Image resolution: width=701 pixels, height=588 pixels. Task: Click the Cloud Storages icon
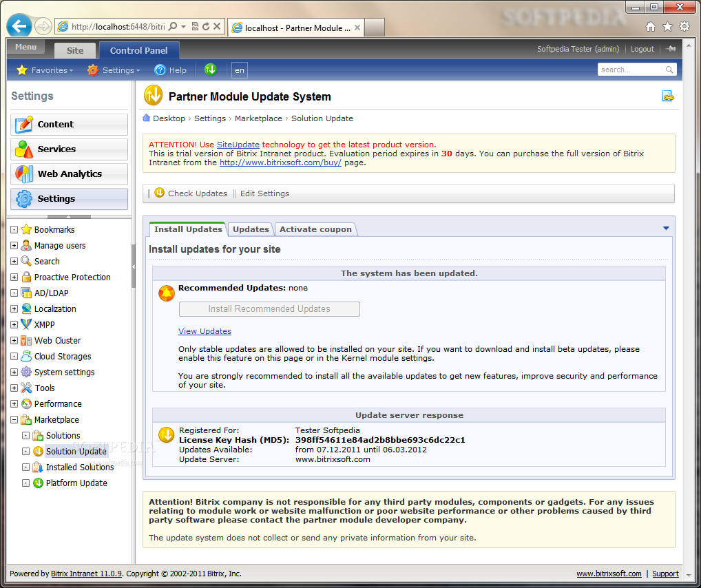pos(26,357)
